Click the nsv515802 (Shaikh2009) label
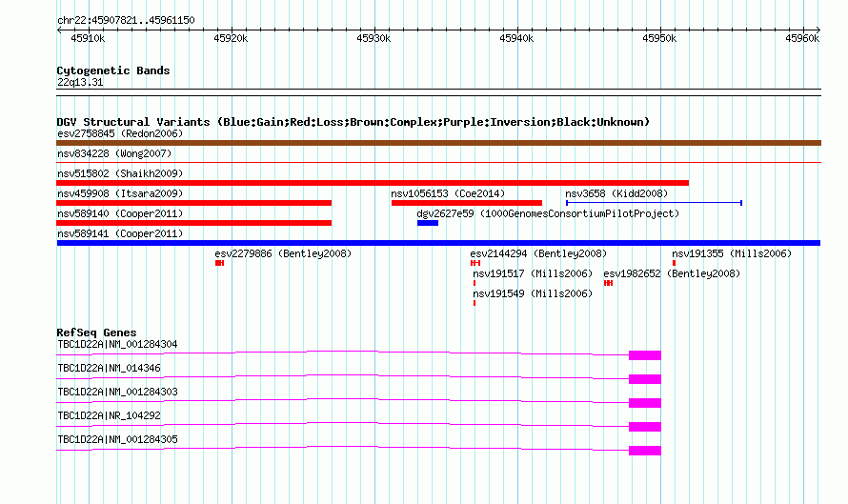The image size is (848, 504). [x=120, y=173]
